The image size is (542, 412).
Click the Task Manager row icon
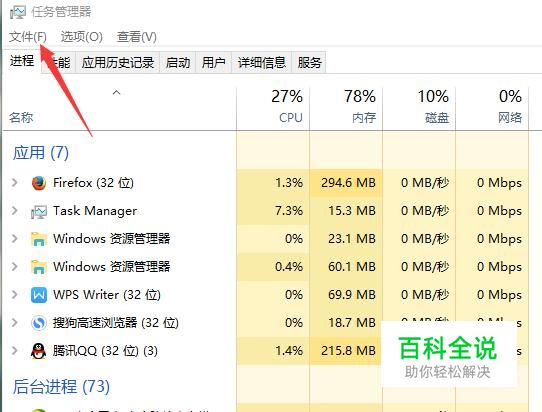pos(39,212)
